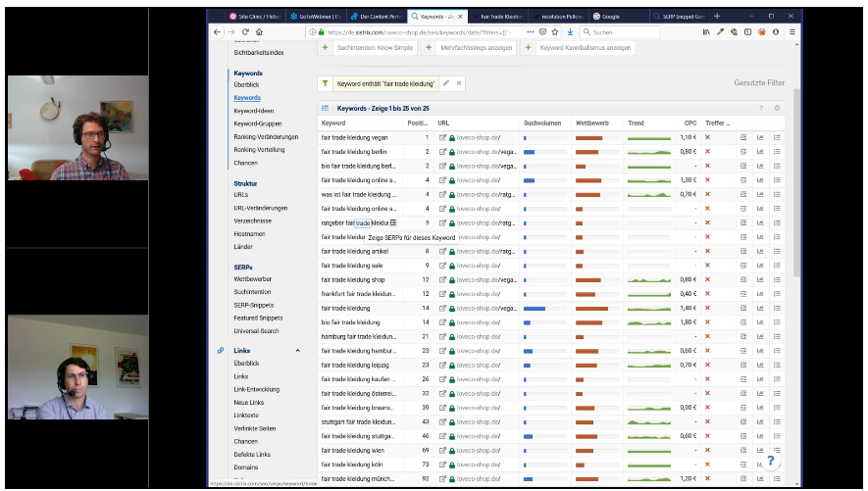
Task: Select the 'hamburg fair trade kleidun...' keyword
Action: 359,337
